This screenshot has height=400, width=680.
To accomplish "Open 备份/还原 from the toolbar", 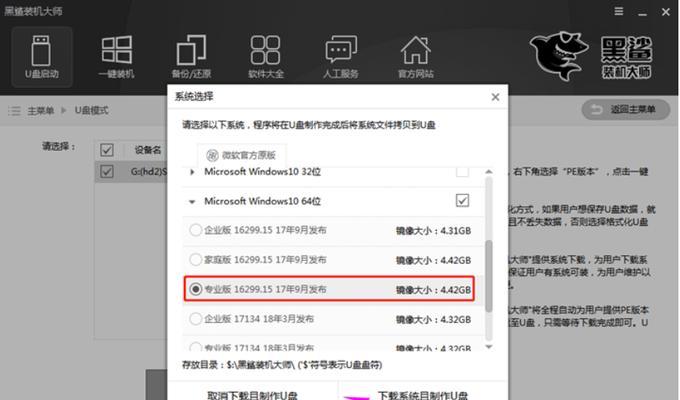I will [191, 57].
